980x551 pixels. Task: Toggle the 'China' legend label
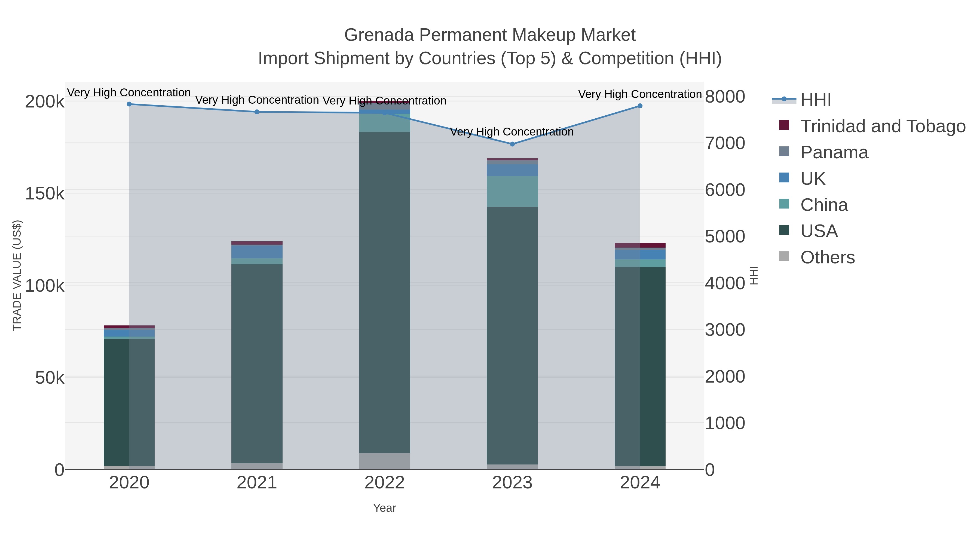(x=824, y=205)
